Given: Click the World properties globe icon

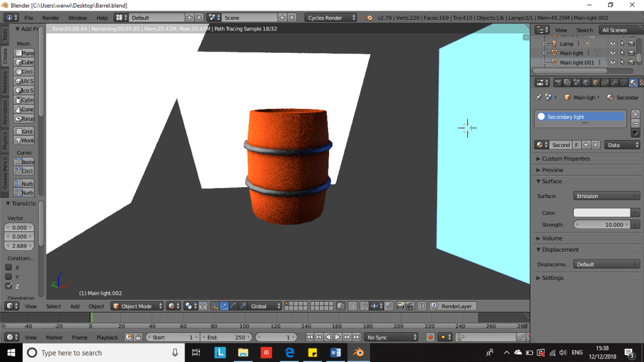Looking at the screenshot, I should pos(585,83).
